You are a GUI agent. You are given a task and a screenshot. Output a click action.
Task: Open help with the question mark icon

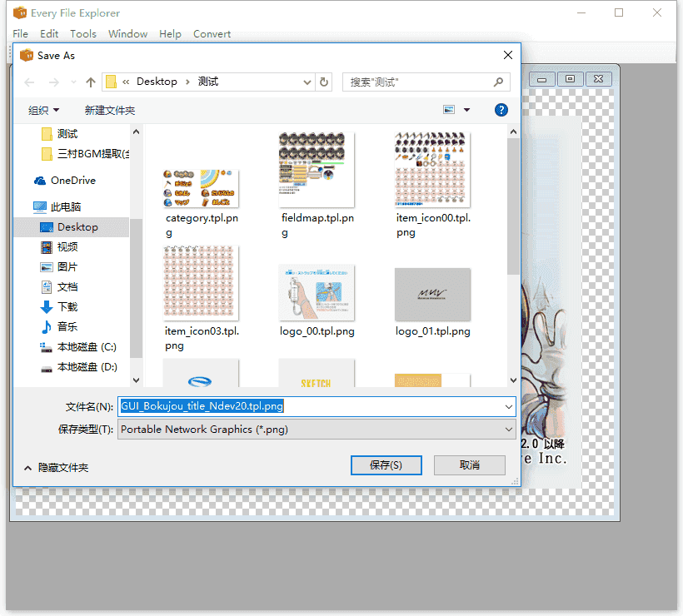(x=501, y=110)
